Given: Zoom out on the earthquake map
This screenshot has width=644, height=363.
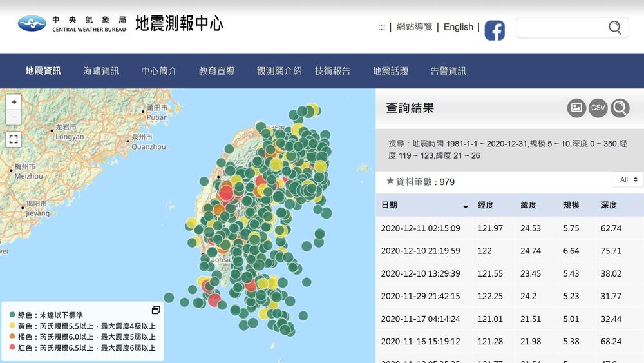Looking at the screenshot, I should click(14, 117).
